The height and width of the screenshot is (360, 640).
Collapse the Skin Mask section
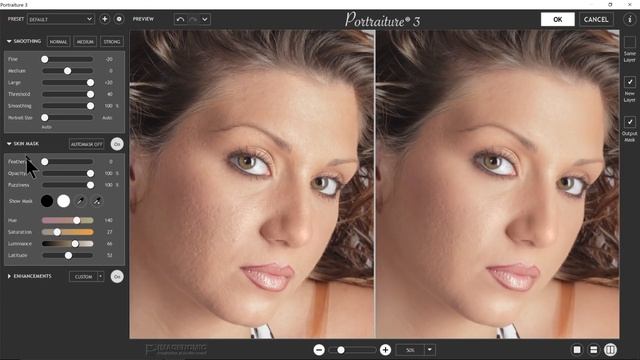pos(9,144)
